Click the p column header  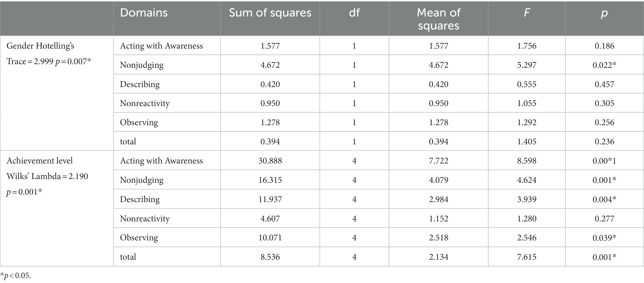point(604,13)
